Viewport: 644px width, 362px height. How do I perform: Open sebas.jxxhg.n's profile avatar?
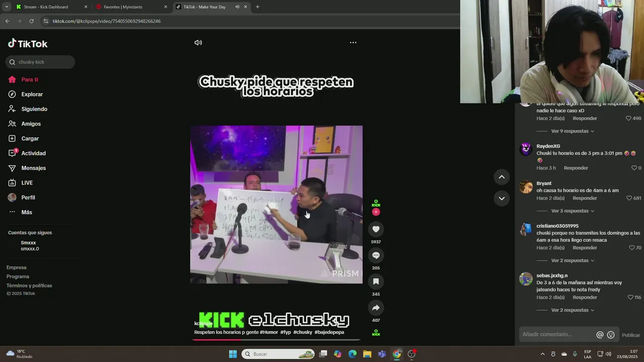coord(526,279)
